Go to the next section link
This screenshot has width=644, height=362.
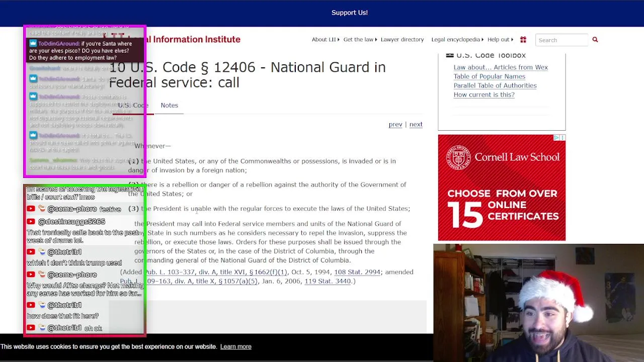click(416, 124)
